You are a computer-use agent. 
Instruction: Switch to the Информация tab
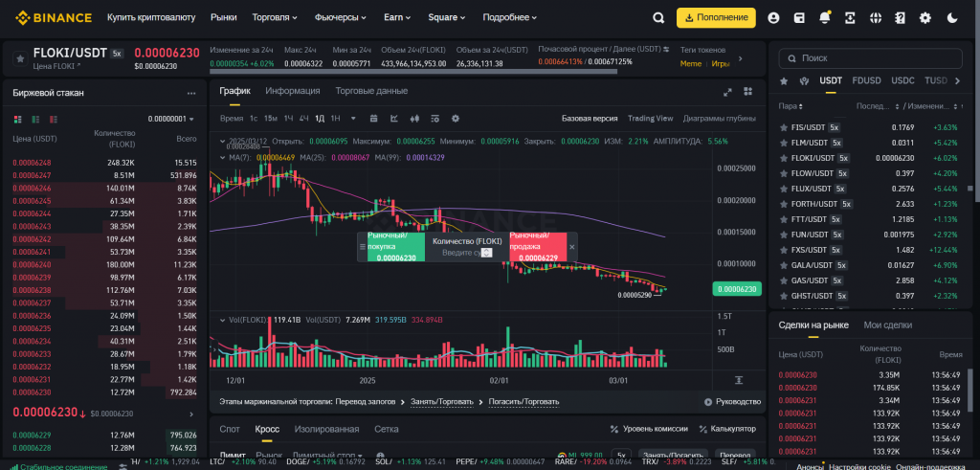(x=293, y=91)
